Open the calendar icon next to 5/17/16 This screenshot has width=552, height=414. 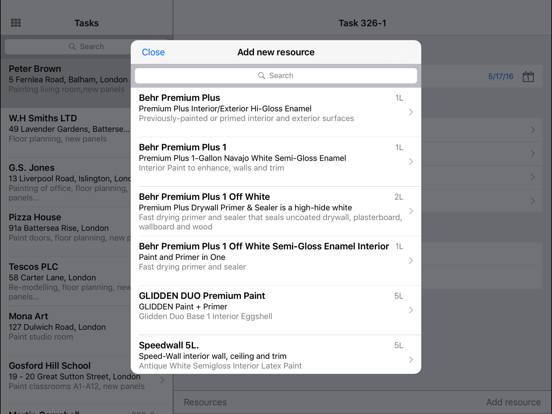(528, 76)
